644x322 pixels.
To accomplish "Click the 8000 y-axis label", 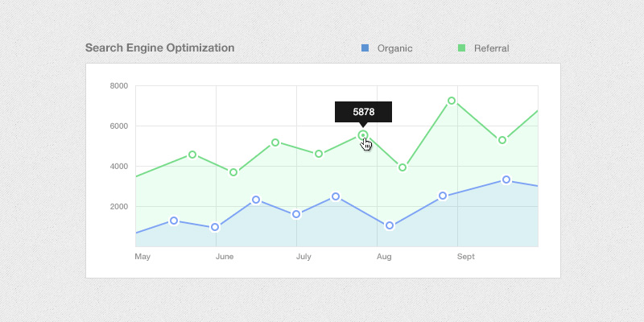I will pos(119,86).
